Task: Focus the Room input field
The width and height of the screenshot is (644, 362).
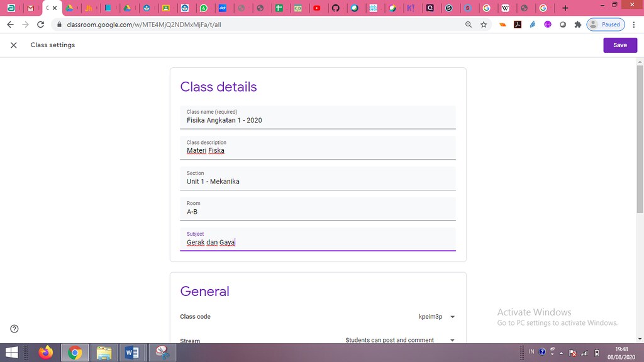Action: click(x=318, y=209)
